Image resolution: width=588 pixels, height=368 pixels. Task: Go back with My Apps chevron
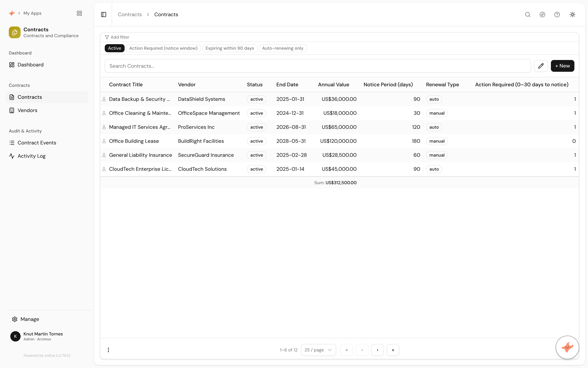click(x=19, y=13)
